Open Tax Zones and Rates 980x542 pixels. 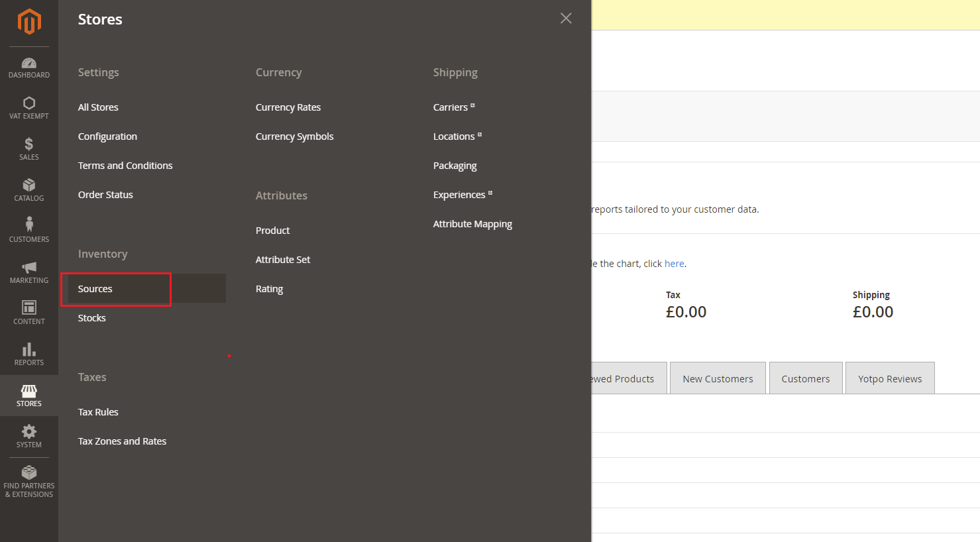tap(122, 441)
